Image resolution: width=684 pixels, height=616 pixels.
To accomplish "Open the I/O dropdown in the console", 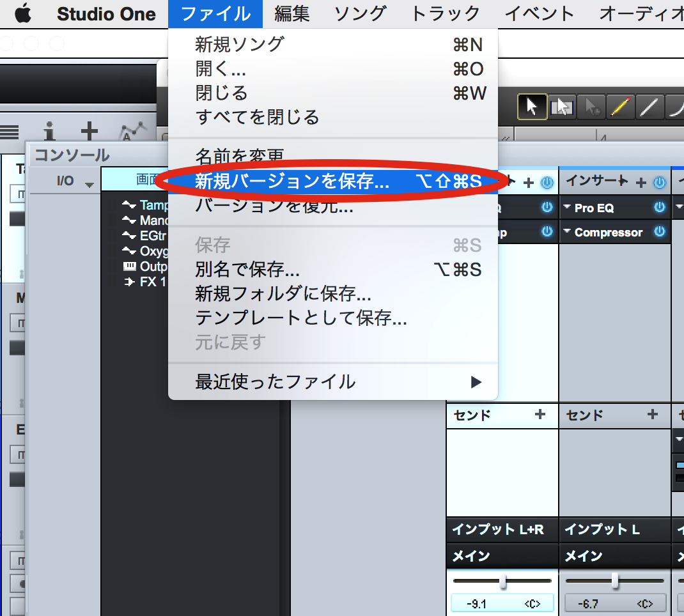I will click(89, 185).
